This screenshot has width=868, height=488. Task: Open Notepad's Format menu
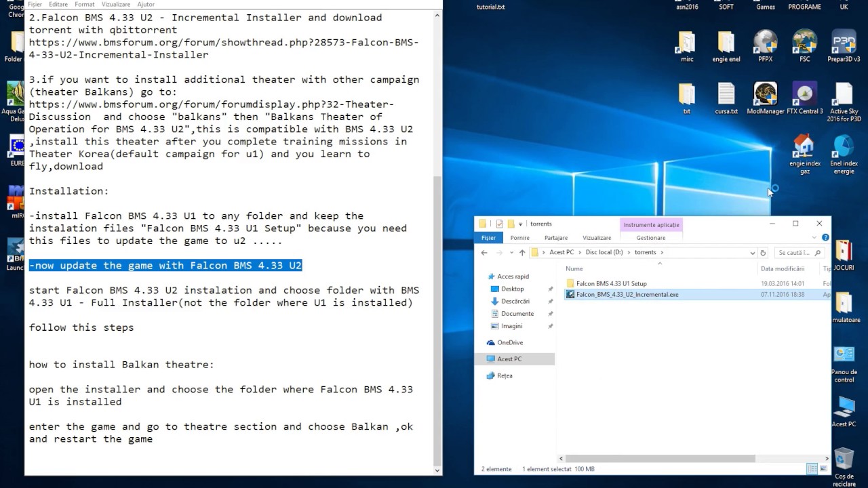click(85, 4)
